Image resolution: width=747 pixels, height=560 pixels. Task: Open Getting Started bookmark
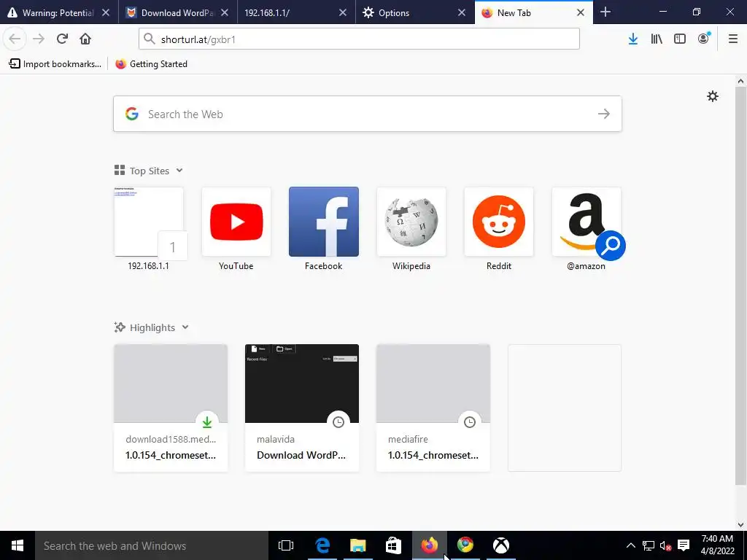(x=152, y=64)
